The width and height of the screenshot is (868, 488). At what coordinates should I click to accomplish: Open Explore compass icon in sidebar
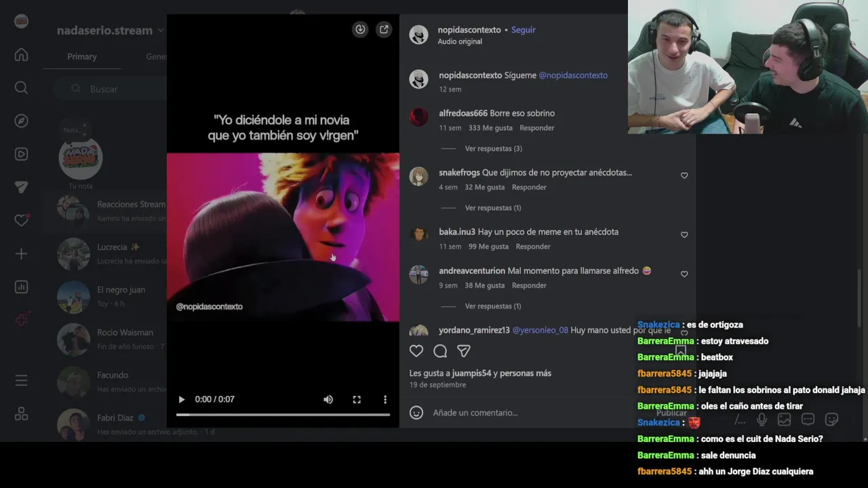point(21,121)
